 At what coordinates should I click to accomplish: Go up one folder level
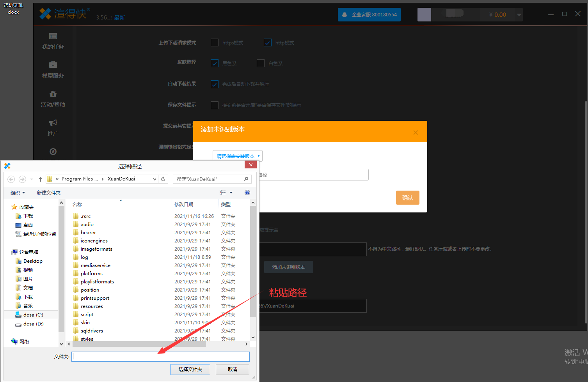(41, 179)
